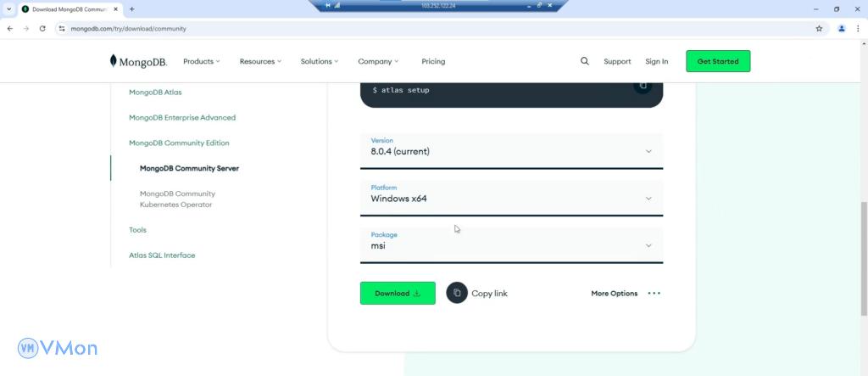Open the Resources nav menu
The height and width of the screenshot is (376, 868).
tap(260, 61)
